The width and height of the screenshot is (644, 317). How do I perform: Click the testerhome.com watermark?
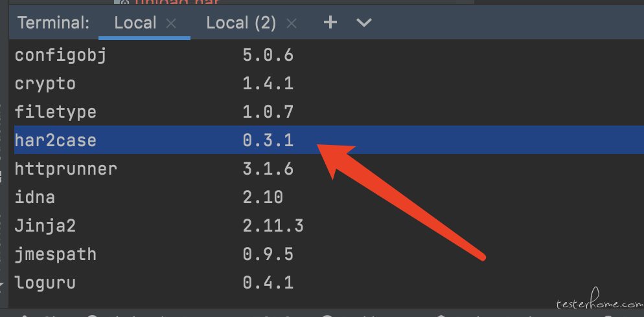(x=599, y=301)
